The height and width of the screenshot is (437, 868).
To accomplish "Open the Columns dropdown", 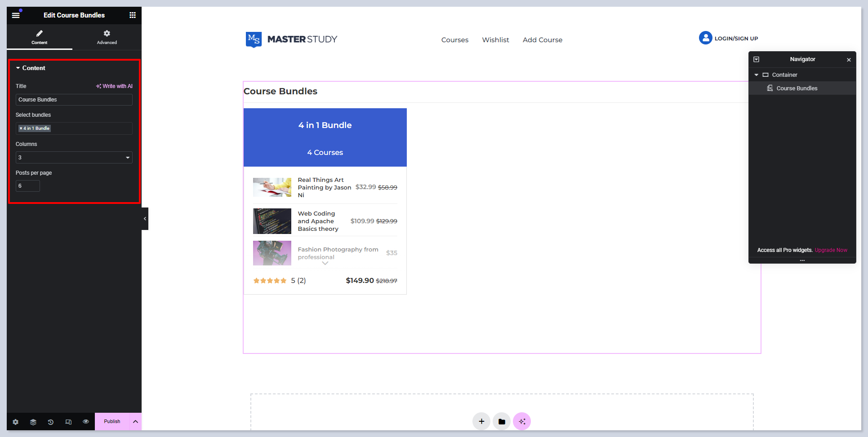I will [x=74, y=158].
